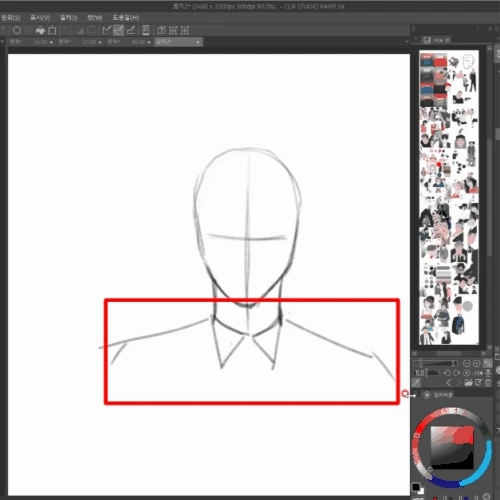
Task: Click the Fill paint bucket icon
Action: click(40, 30)
